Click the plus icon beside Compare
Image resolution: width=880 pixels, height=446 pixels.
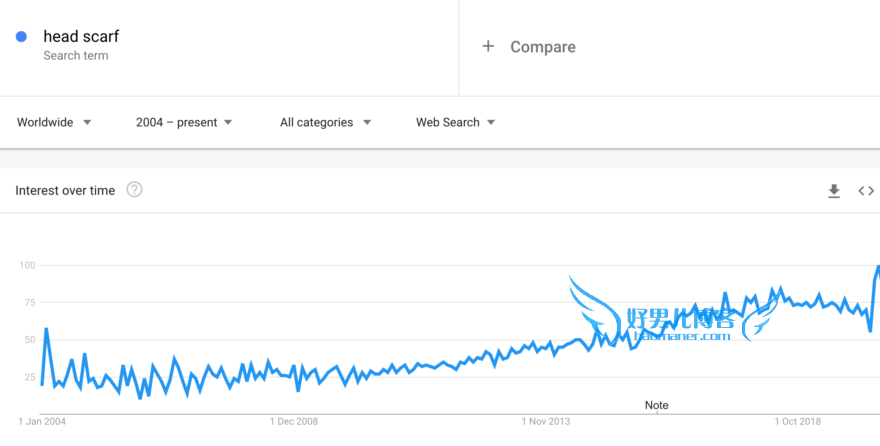coord(488,46)
